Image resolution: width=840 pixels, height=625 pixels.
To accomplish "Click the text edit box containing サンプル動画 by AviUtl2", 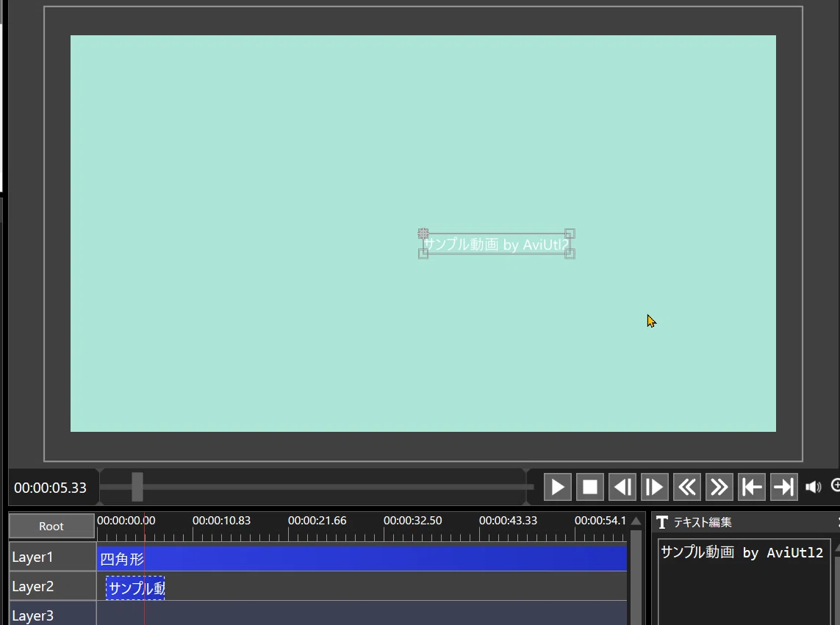I will point(744,582).
